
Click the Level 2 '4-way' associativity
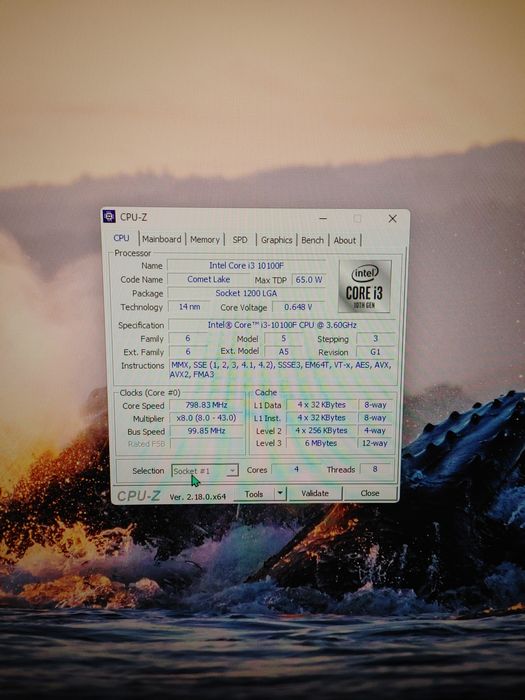[x=375, y=430]
